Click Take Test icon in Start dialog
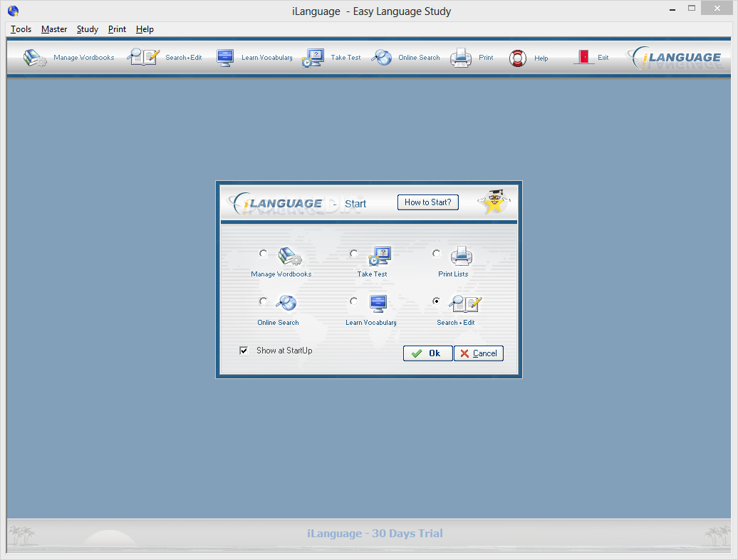This screenshot has height=560, width=738. pos(380,256)
